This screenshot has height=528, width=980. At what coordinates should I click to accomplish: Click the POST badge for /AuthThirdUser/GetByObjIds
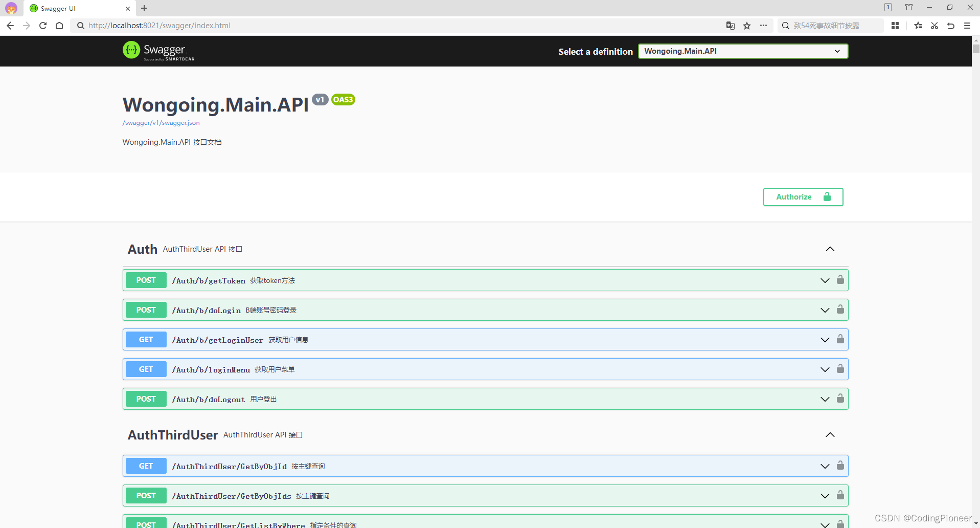(146, 496)
